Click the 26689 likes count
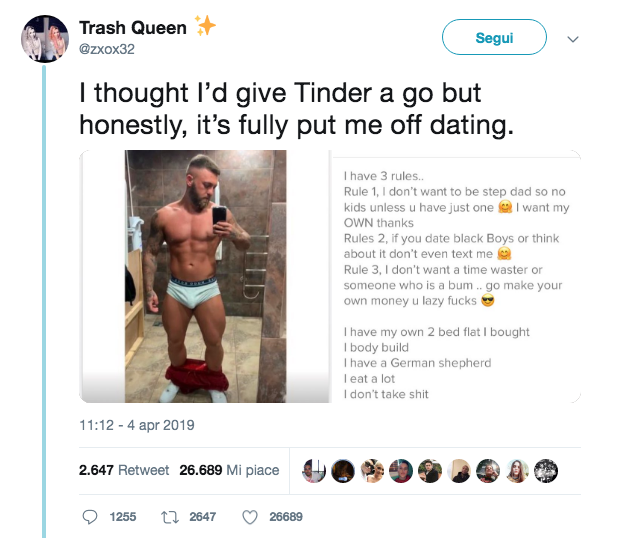The image size is (617, 538). [x=285, y=517]
